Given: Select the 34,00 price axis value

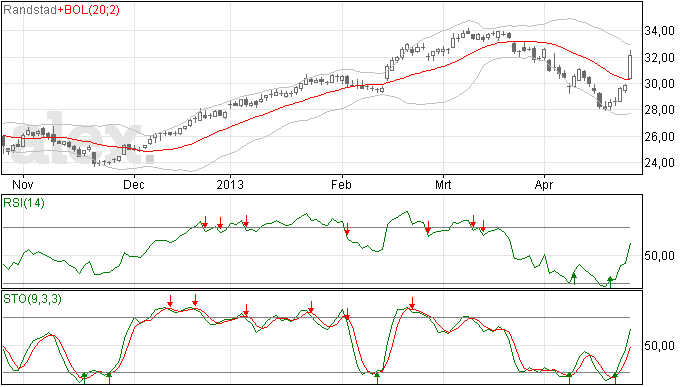Looking at the screenshot, I should tap(659, 31).
